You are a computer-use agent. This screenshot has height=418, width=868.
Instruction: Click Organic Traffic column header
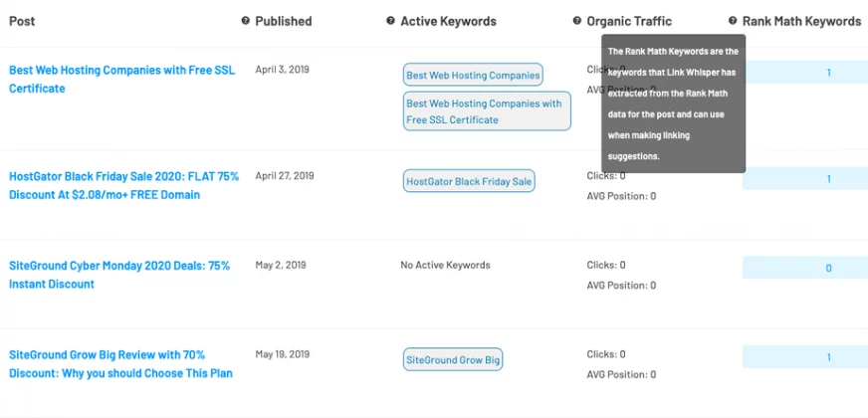coord(629,21)
